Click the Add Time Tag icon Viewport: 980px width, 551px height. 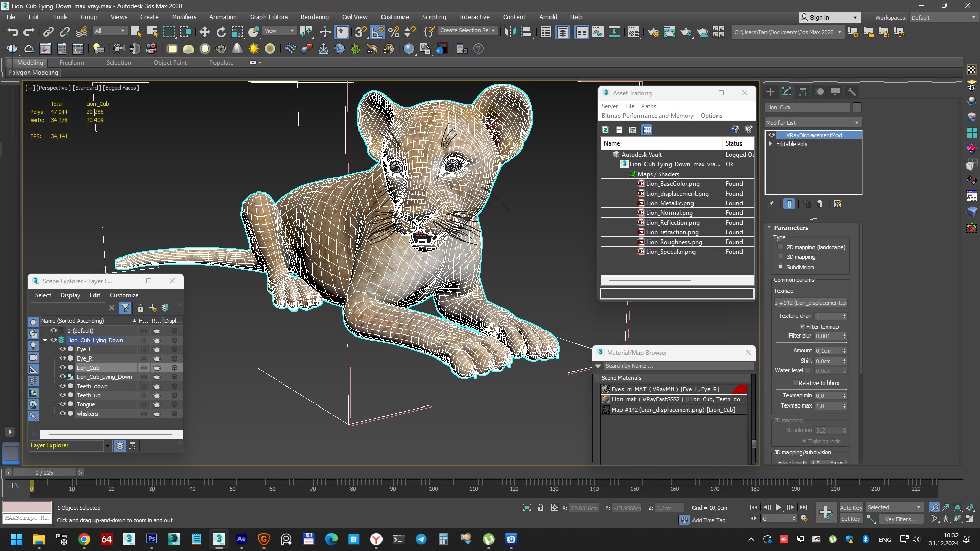684,520
